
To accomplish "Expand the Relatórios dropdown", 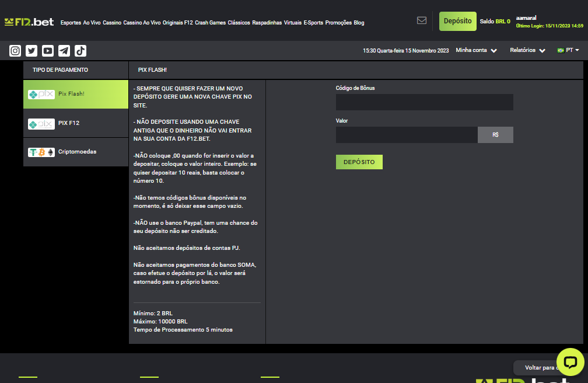I will 527,50.
